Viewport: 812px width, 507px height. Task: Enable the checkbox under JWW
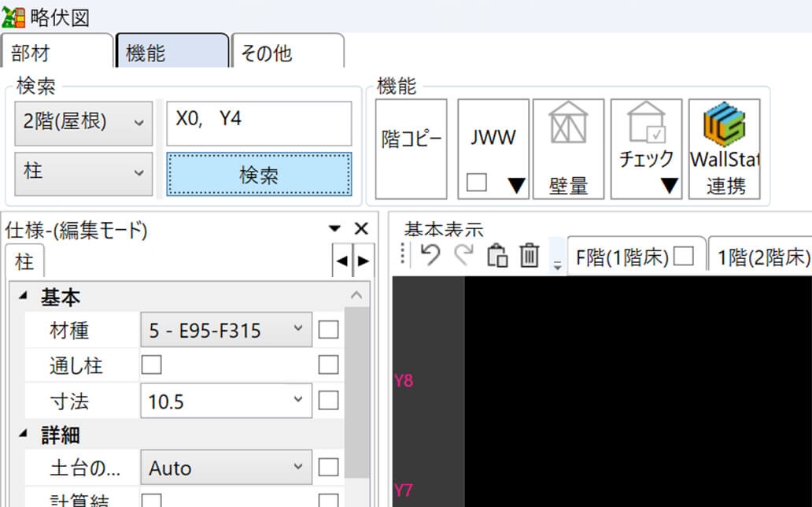point(476,183)
